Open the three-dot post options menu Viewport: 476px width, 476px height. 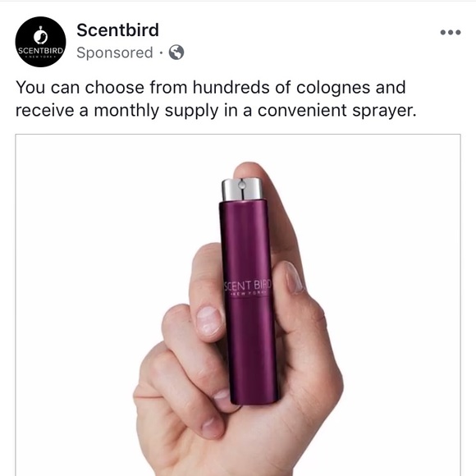451,32
